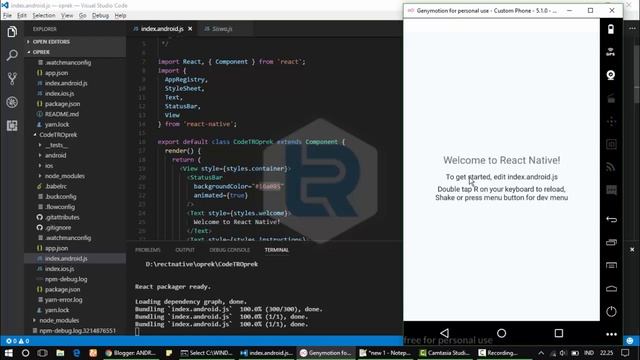Expand the android folder
640x360 pixels.
click(x=55, y=155)
